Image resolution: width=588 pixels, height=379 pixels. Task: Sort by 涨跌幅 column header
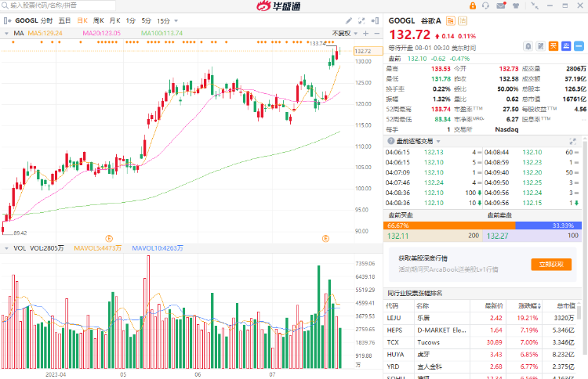coord(529,306)
